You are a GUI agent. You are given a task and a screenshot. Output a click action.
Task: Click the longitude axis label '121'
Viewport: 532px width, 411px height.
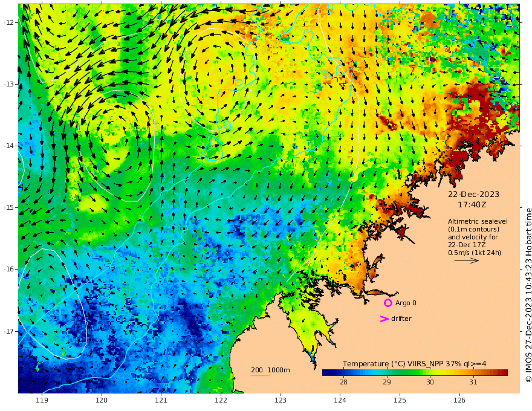(161, 401)
